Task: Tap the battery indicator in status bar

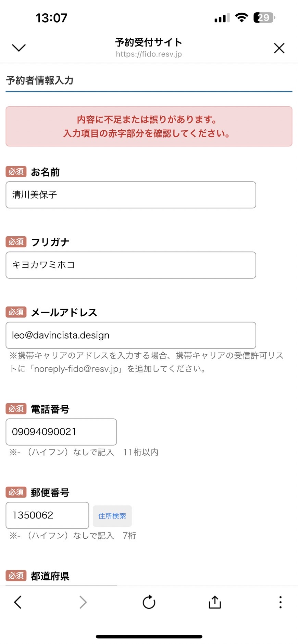Action: (264, 17)
